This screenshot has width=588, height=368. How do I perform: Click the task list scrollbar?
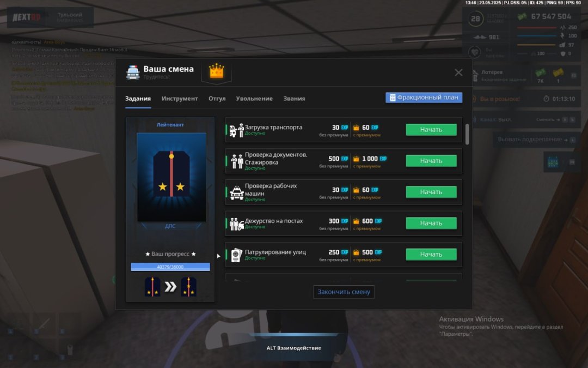467,134
